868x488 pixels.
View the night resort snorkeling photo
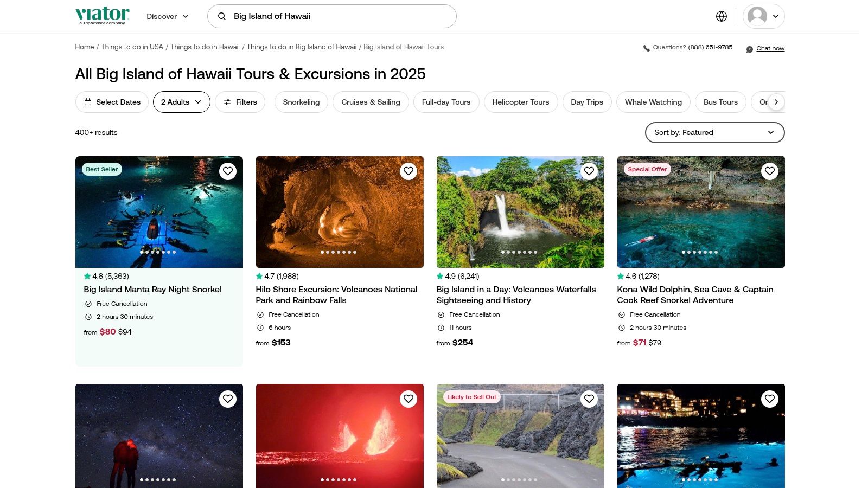(701, 436)
